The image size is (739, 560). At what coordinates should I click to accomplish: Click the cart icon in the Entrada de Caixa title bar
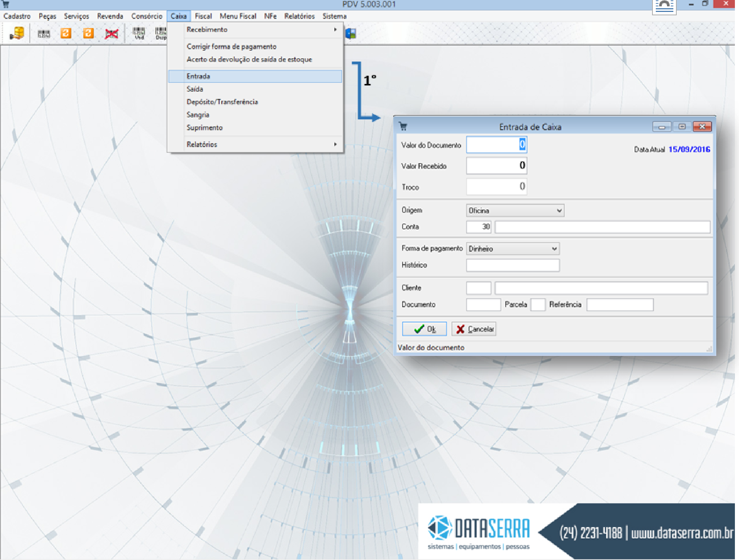point(403,126)
